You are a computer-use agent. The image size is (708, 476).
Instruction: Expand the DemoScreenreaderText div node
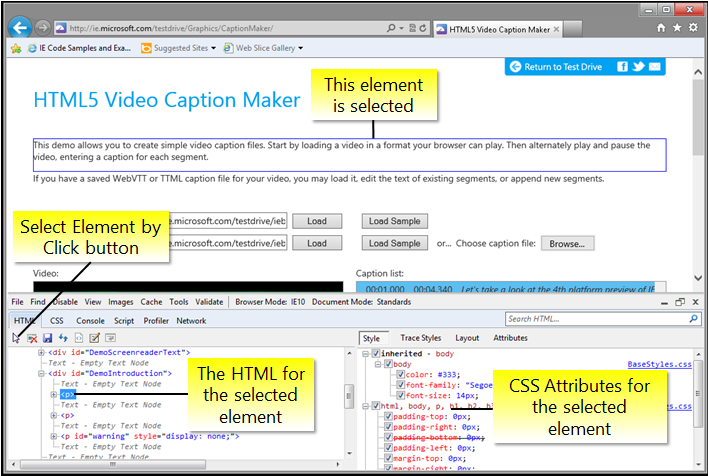coord(41,352)
